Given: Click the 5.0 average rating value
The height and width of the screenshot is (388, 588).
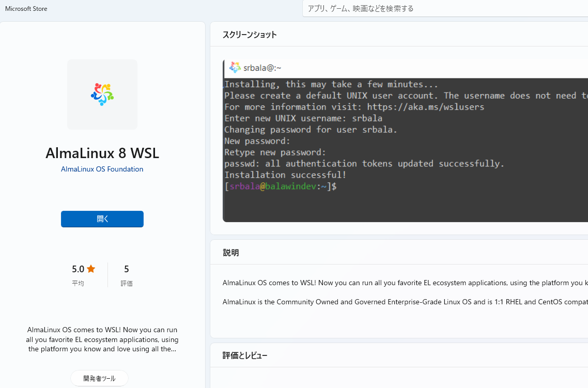Looking at the screenshot, I should pyautogui.click(x=78, y=269).
